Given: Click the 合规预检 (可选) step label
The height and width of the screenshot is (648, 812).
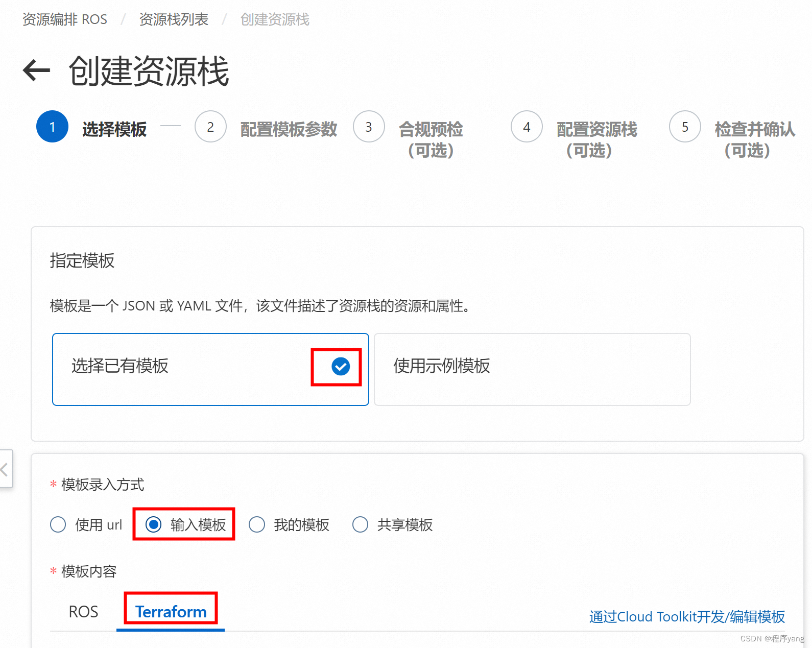Looking at the screenshot, I should pos(431,139).
